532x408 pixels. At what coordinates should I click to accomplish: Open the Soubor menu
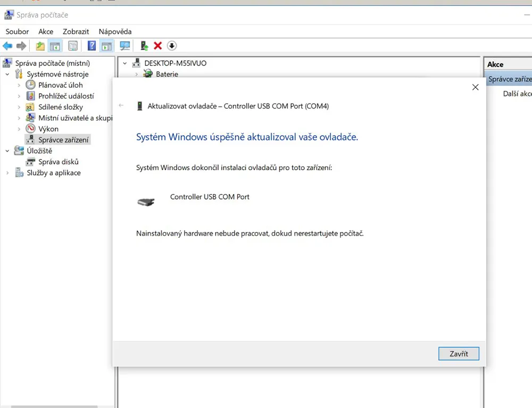coord(18,31)
